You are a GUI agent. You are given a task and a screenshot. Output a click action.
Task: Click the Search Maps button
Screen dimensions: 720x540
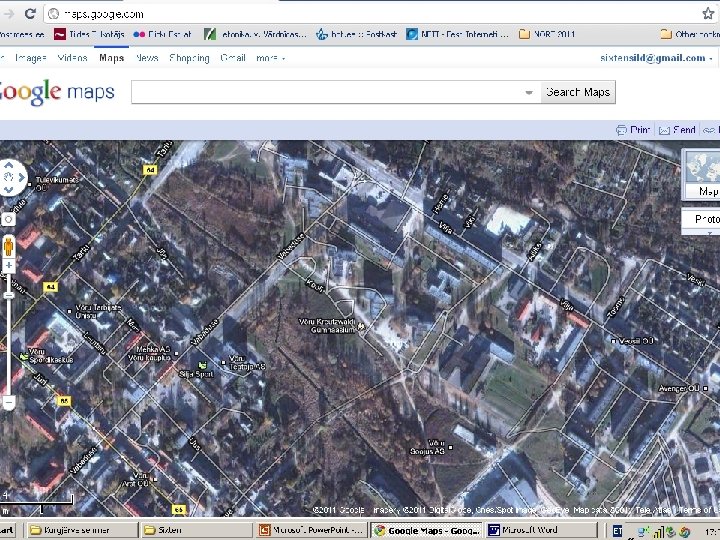click(578, 92)
